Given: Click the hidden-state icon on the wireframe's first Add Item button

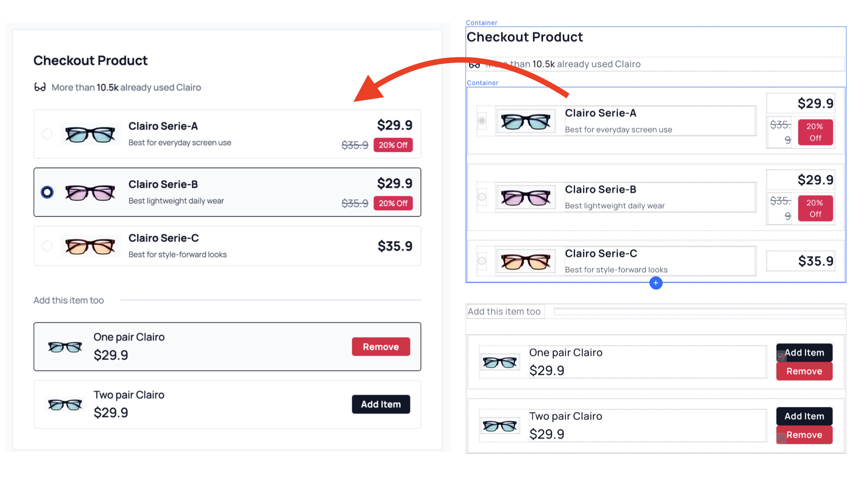Looking at the screenshot, I should point(781,356).
